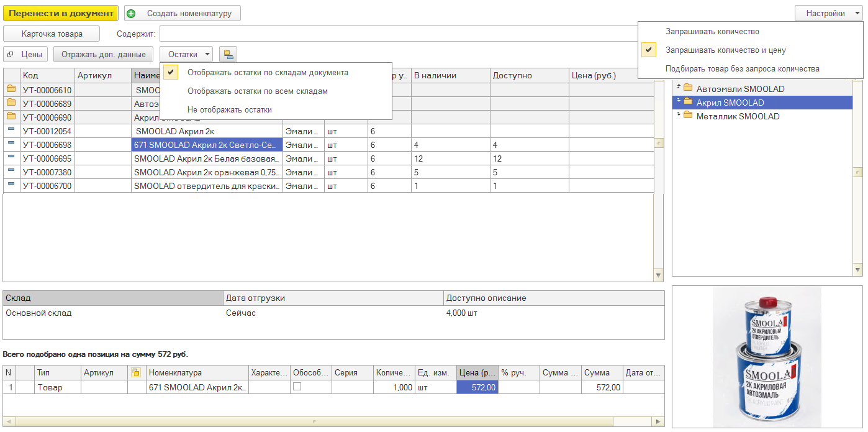
Task: Click code cell УТ-00012054
Action: (x=47, y=131)
